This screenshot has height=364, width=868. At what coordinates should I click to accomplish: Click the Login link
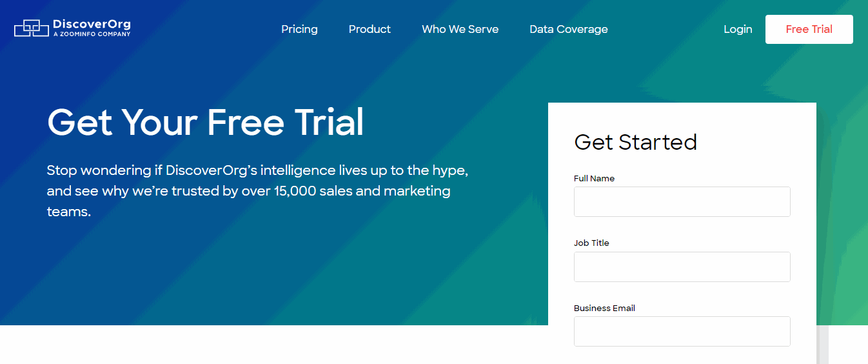pyautogui.click(x=738, y=29)
